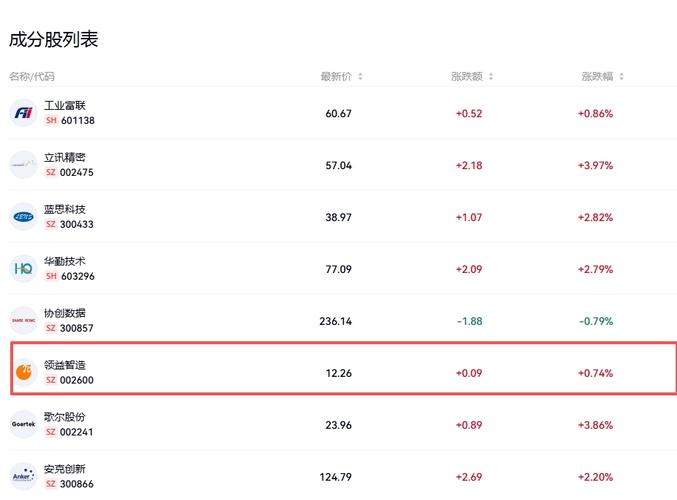Click the 华勤技术 HQ logo icon
The image size is (677, 500).
23,269
